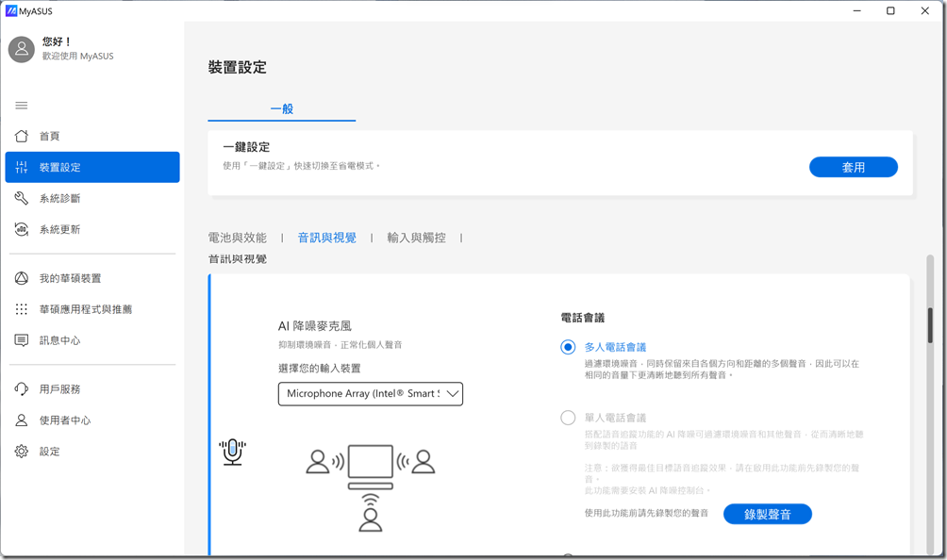947x560 pixels.
Task: Select the 一般 tab
Action: [282, 108]
